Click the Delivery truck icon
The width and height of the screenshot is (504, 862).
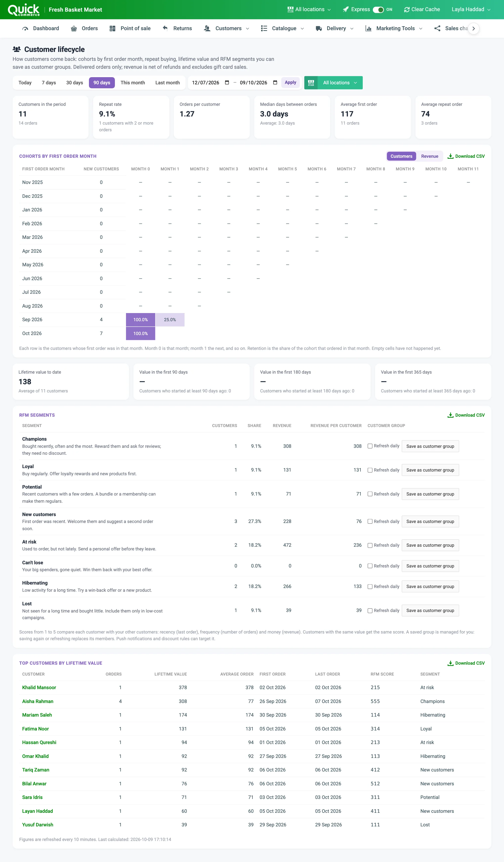click(319, 29)
